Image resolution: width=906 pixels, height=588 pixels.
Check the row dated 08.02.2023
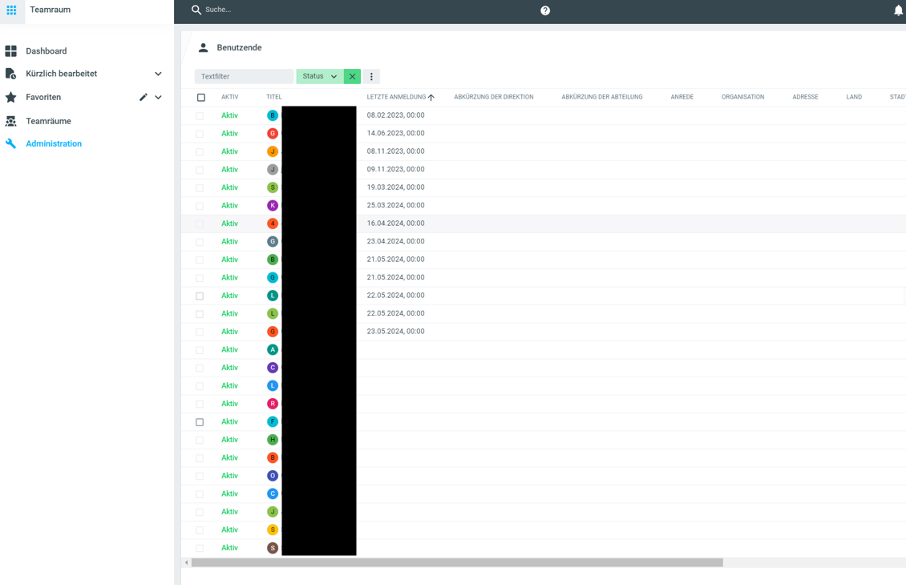[x=200, y=116]
